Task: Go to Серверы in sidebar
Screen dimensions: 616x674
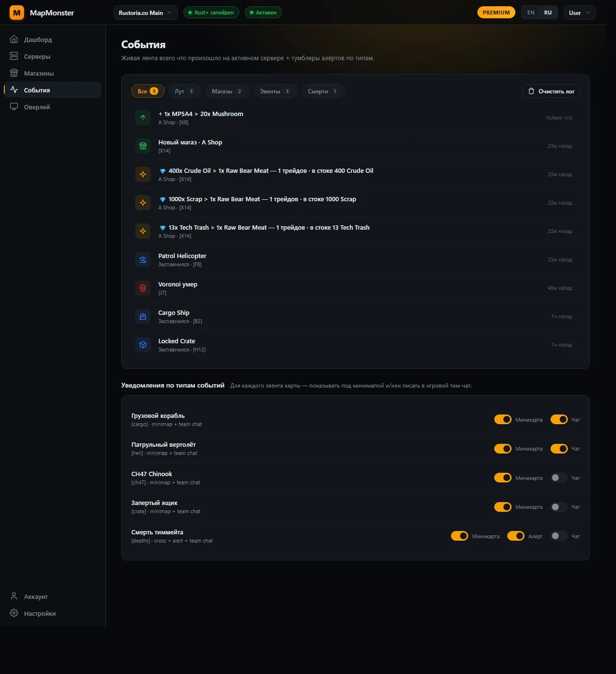Action: click(x=53, y=56)
